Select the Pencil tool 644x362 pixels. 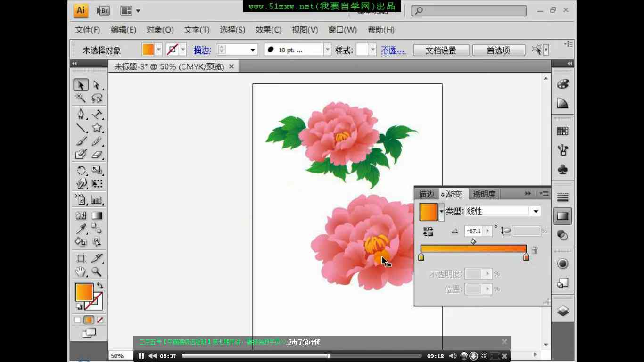point(97,141)
